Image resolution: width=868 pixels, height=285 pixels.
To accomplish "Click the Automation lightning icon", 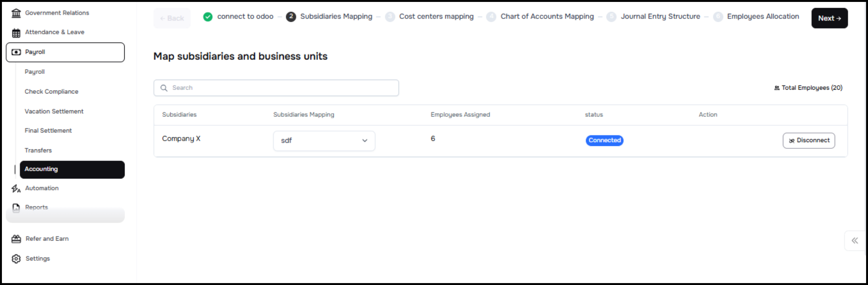I will [x=16, y=188].
